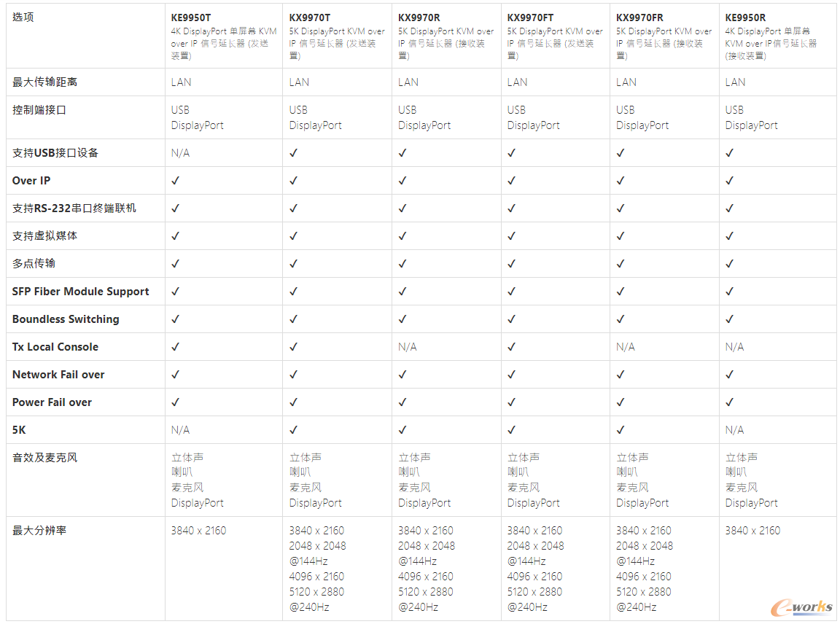840x624 pixels.
Task: Click KE9950T checkmark in Over IP row
Action: (x=175, y=181)
